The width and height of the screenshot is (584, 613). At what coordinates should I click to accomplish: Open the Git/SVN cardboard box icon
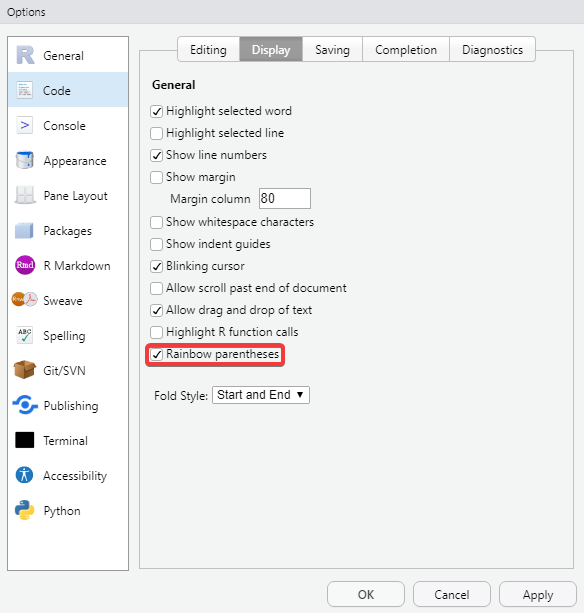tap(24, 370)
